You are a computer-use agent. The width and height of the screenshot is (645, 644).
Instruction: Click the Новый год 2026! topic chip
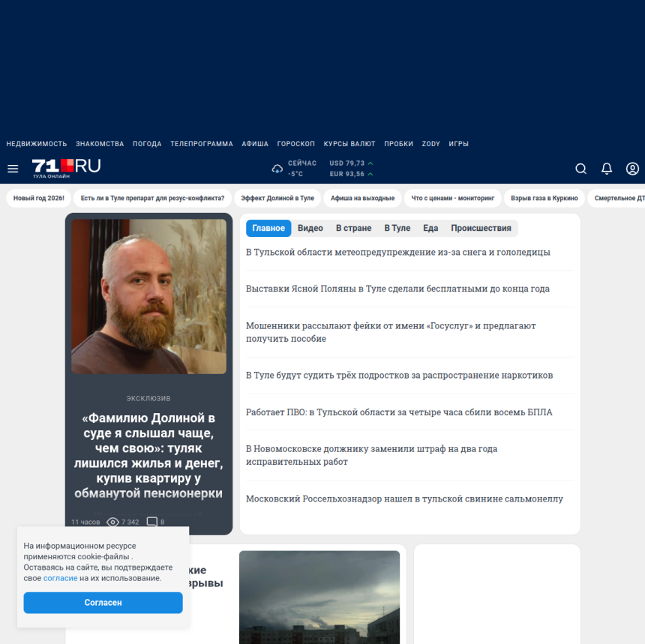pyautogui.click(x=39, y=198)
